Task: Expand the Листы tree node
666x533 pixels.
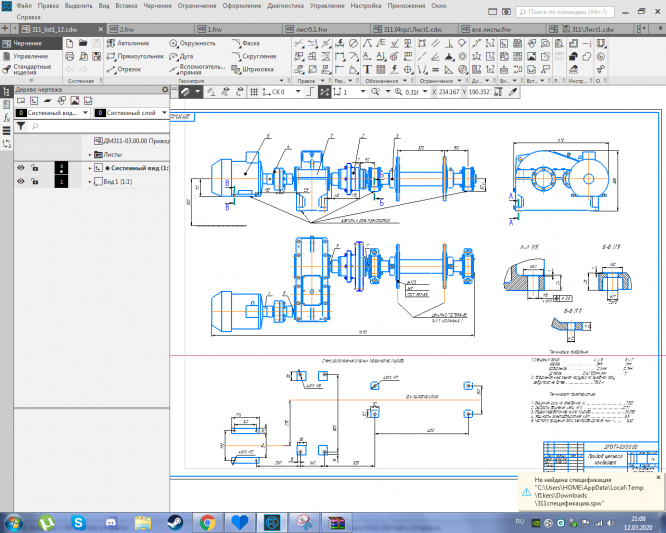Action: point(89,155)
